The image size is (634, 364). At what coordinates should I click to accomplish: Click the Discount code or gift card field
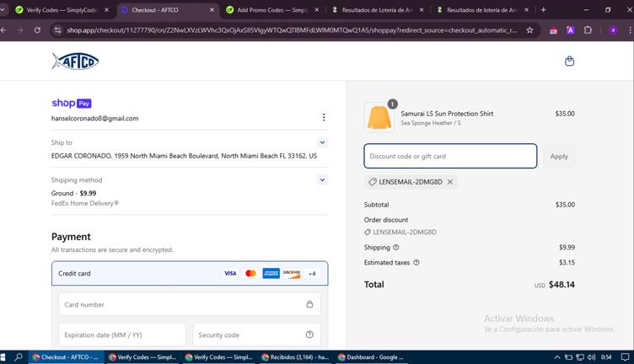[x=450, y=156]
